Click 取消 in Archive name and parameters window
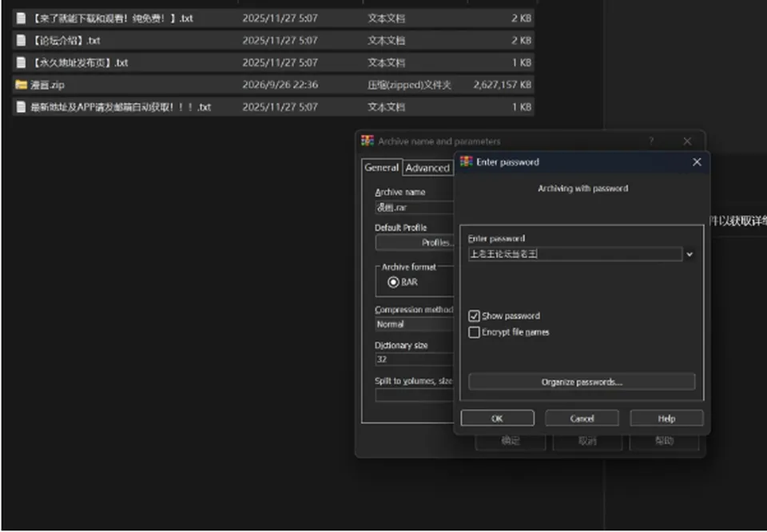The width and height of the screenshot is (767, 532). 587,441
